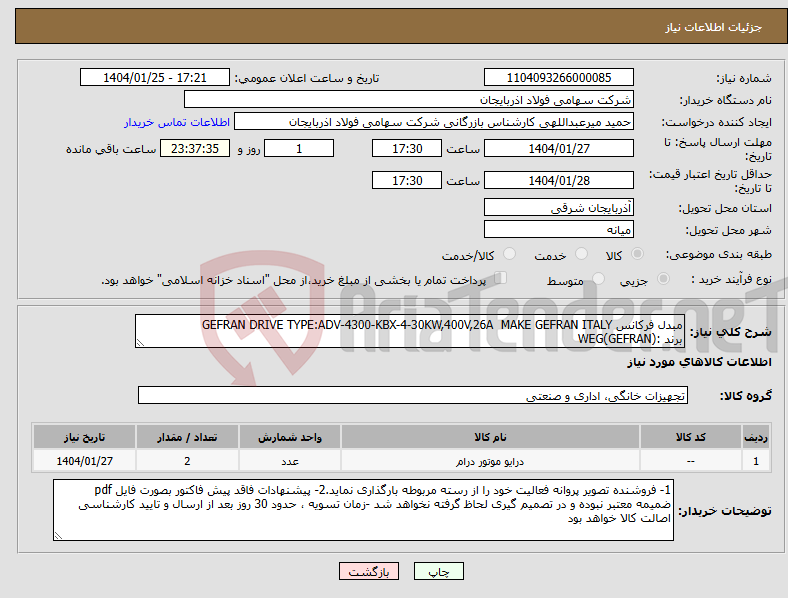The image size is (788, 598).
Task: Select the کالا radio button
Action: (637, 254)
